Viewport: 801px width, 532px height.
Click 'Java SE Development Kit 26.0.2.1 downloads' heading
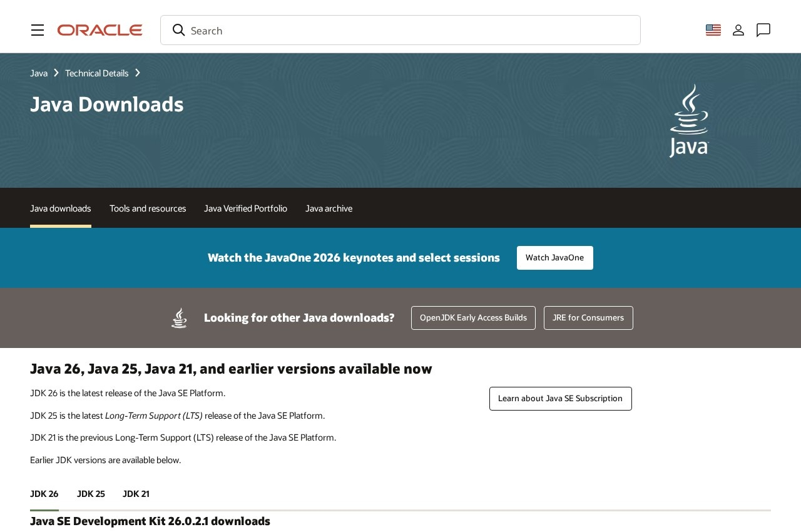click(x=150, y=521)
